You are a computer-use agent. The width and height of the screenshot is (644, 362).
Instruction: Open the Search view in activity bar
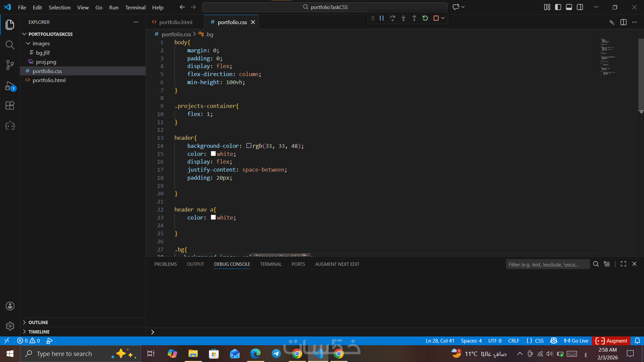(10, 45)
